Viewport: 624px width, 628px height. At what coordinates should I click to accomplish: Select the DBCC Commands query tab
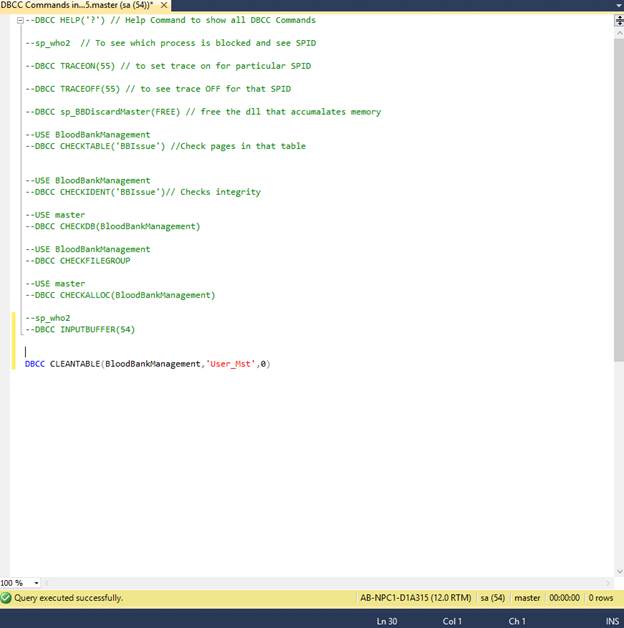pos(77,5)
